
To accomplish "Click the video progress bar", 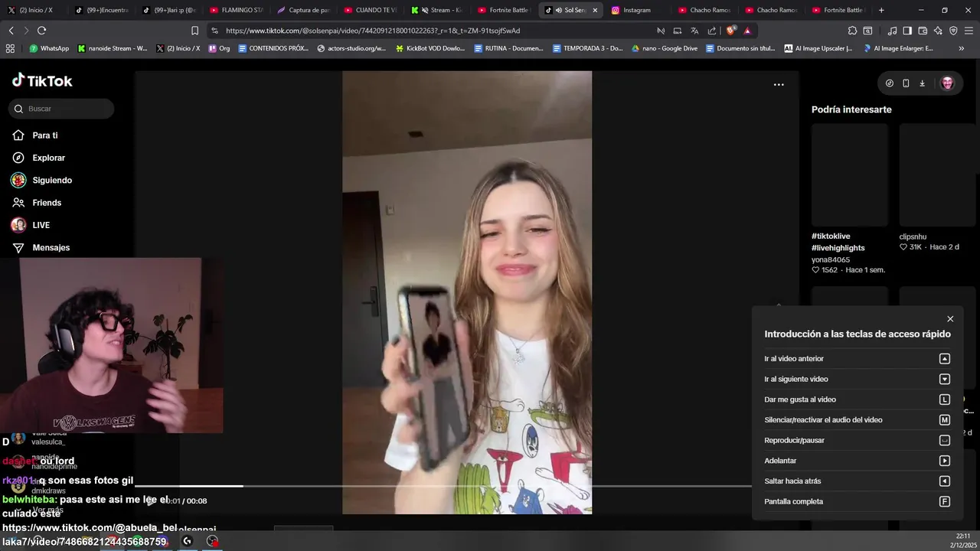I will point(443,486).
